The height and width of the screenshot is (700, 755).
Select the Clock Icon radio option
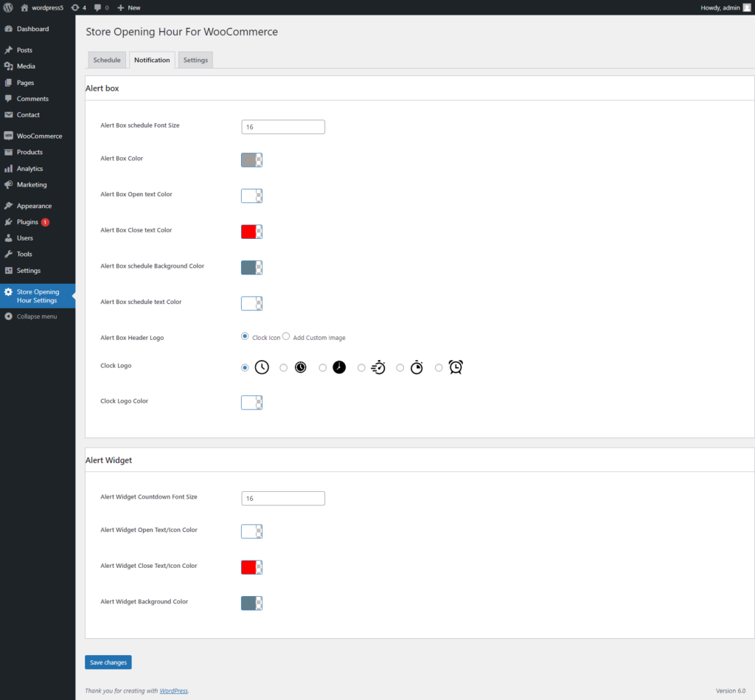click(x=245, y=336)
